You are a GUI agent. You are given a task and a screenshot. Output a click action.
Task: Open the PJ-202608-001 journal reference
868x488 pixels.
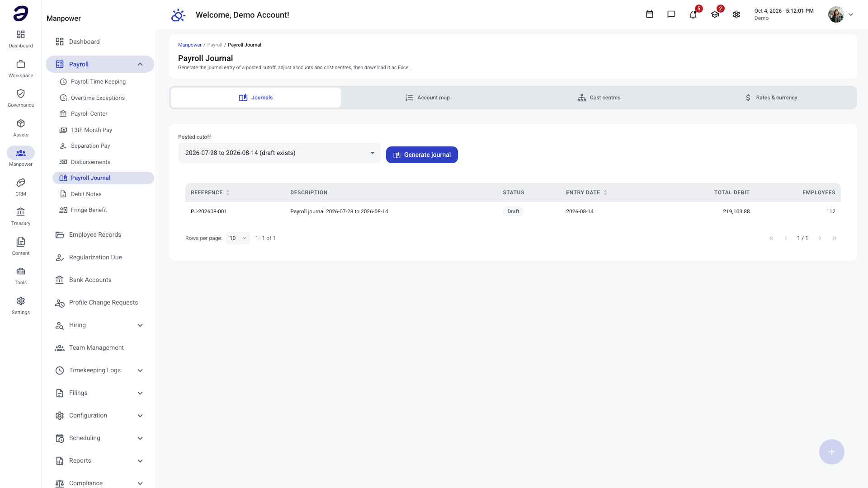pyautogui.click(x=209, y=211)
